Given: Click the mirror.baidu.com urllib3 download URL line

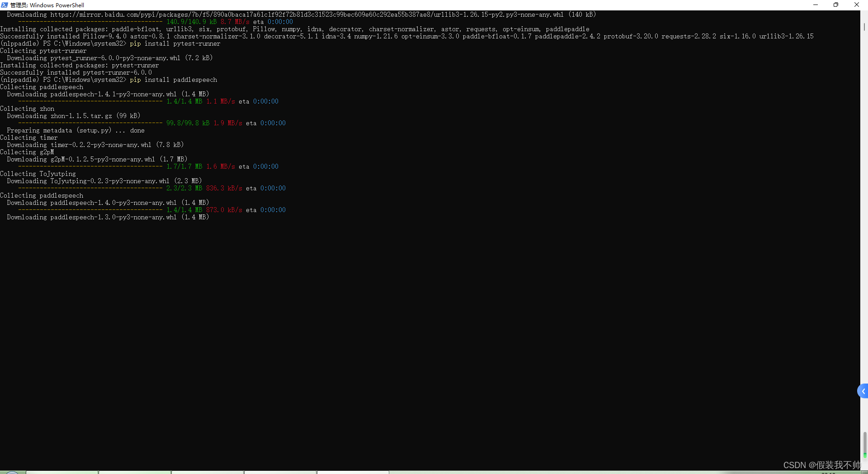Looking at the screenshot, I should (302, 14).
